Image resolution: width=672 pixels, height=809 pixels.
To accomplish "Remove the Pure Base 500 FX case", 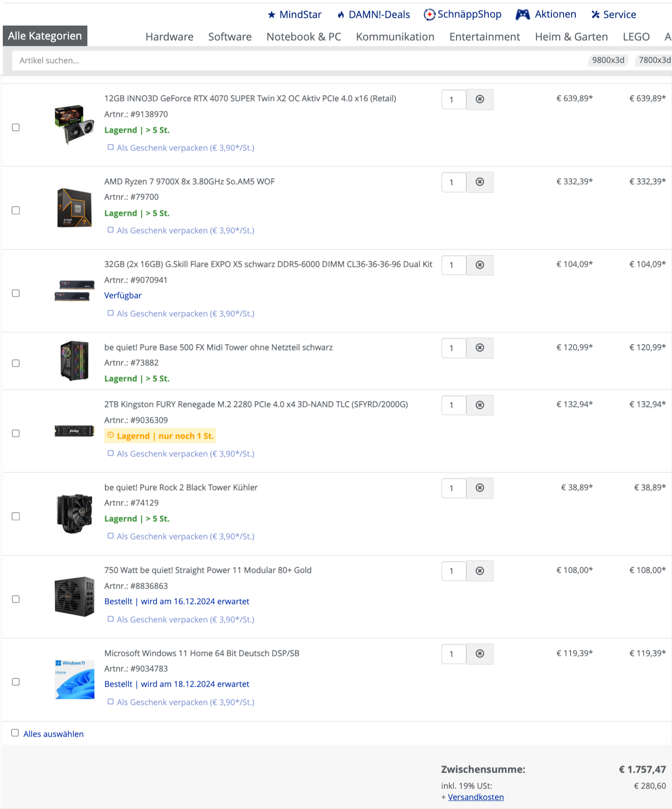I will tap(479, 348).
